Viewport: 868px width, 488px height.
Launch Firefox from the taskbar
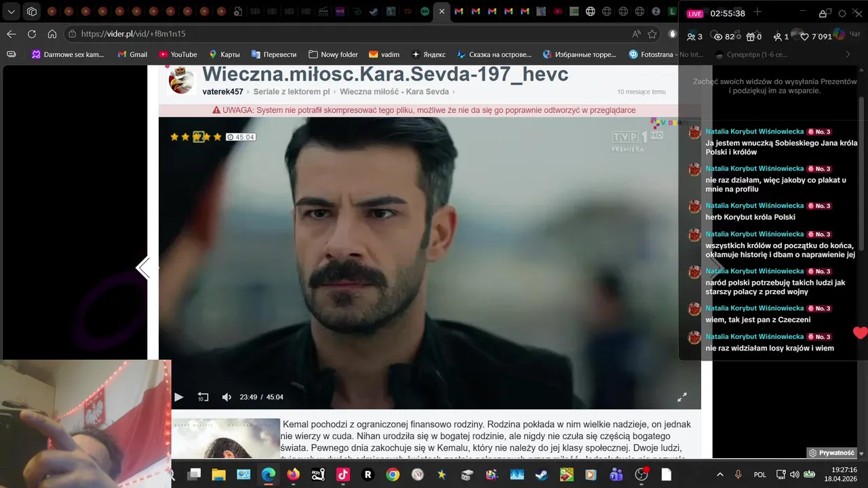coord(293,474)
